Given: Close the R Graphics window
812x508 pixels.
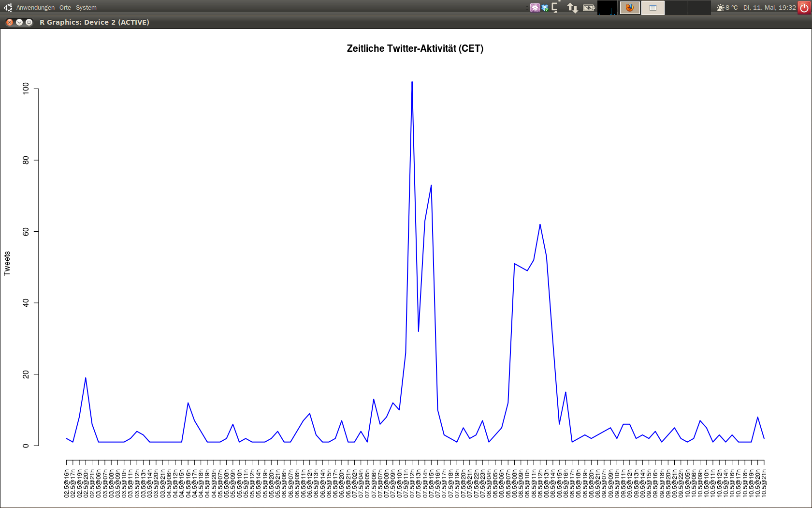Looking at the screenshot, I should 10,22.
